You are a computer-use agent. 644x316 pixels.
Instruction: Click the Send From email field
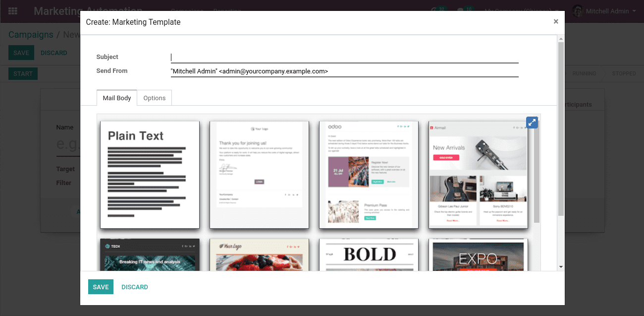coord(344,71)
